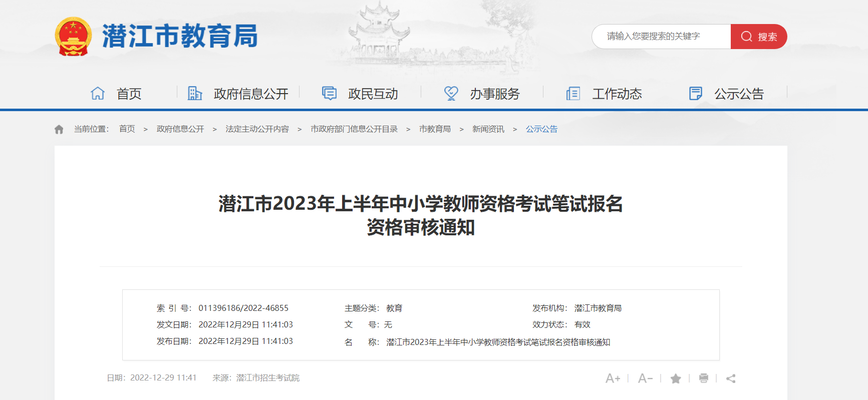Click the 发布日期 value 2022年12月29日
The image size is (868, 400).
pos(246,341)
